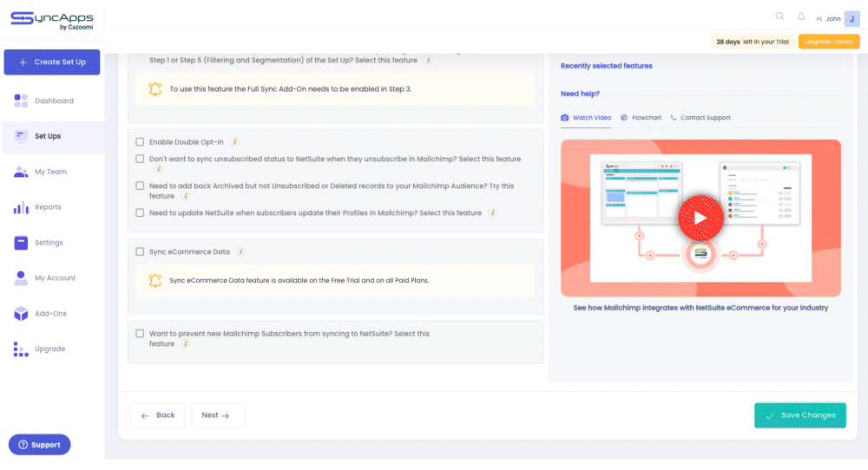Click the John user avatar
The image size is (868, 470).
pyautogui.click(x=852, y=19)
